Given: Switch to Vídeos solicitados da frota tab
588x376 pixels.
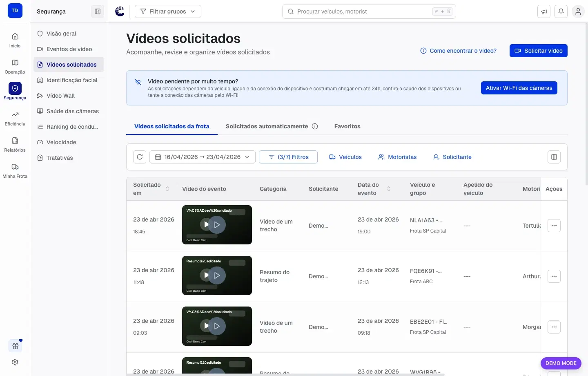Looking at the screenshot, I should pyautogui.click(x=172, y=126).
